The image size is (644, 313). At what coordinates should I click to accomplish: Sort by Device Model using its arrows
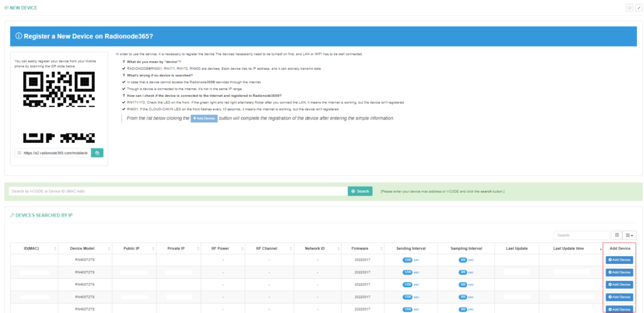coord(109,249)
